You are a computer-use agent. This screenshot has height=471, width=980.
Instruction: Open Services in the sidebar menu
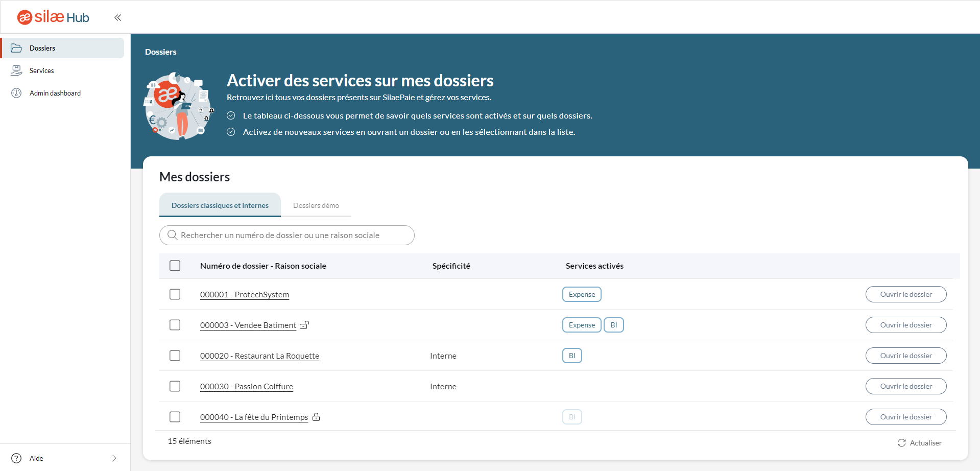[62, 70]
